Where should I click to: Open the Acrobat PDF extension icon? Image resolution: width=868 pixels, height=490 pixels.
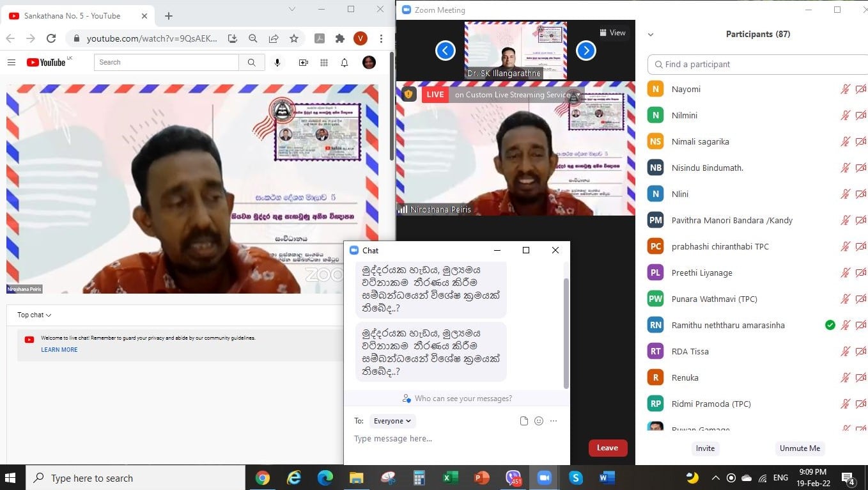click(320, 38)
